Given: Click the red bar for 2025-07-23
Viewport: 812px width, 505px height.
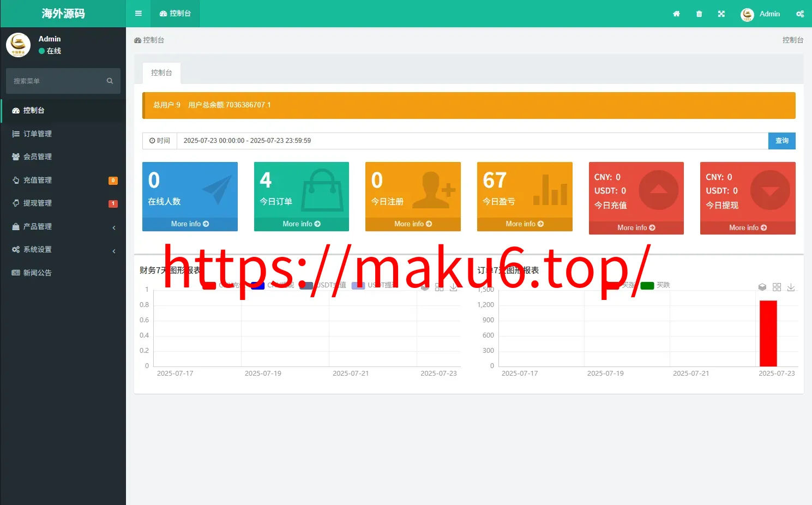Looking at the screenshot, I should tap(768, 333).
